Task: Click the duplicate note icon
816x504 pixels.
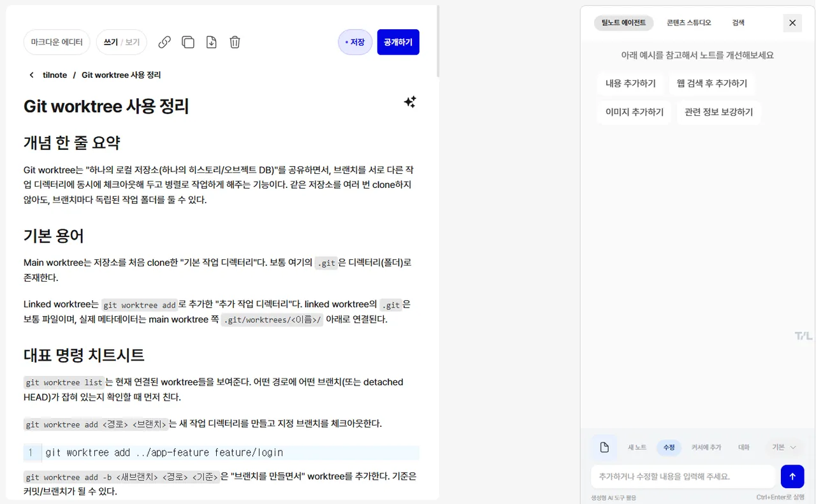Action: [x=188, y=42]
